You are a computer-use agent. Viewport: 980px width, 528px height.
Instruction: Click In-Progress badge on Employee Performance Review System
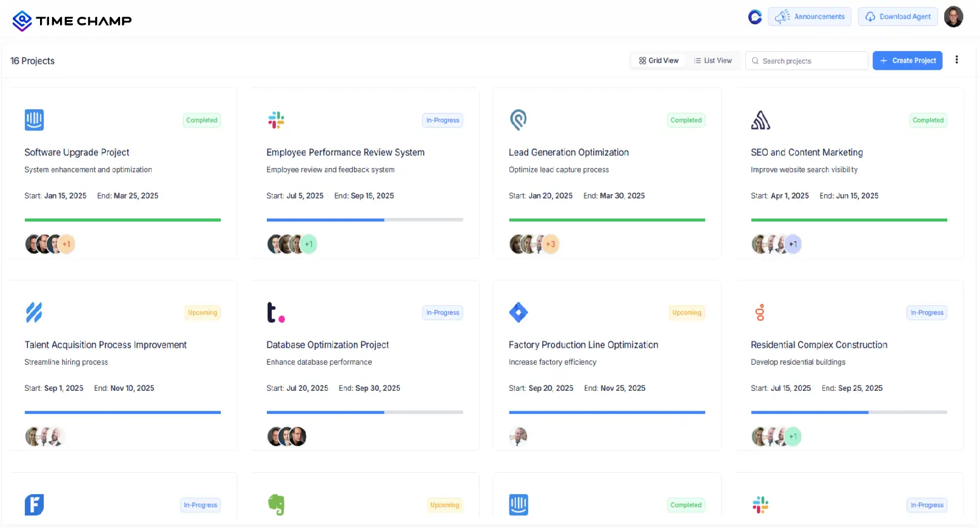point(443,120)
